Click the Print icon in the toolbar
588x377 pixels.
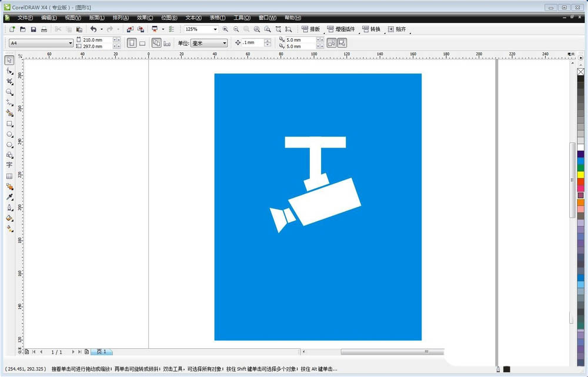(x=44, y=29)
